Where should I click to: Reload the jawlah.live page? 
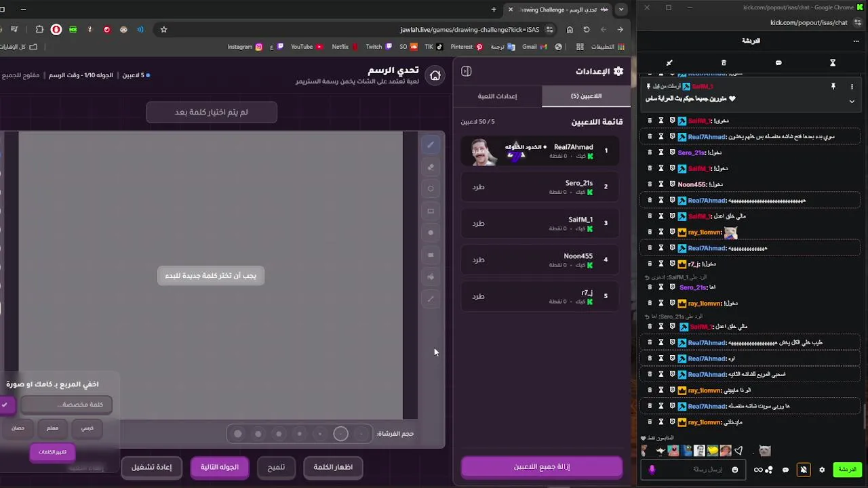coord(586,29)
